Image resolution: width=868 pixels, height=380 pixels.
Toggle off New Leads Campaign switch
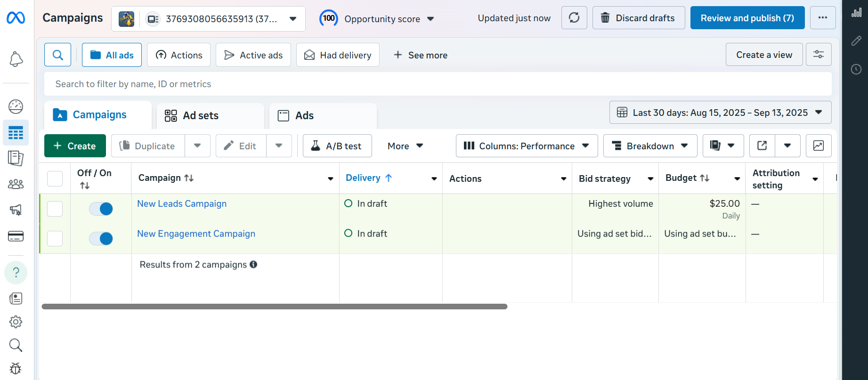pos(101,209)
